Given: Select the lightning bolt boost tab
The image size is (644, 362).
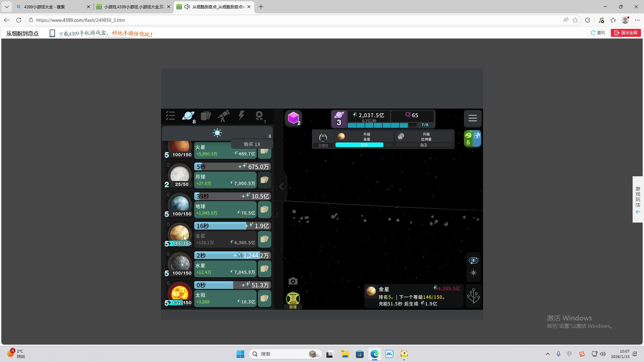Looking at the screenshot, I should point(241,116).
